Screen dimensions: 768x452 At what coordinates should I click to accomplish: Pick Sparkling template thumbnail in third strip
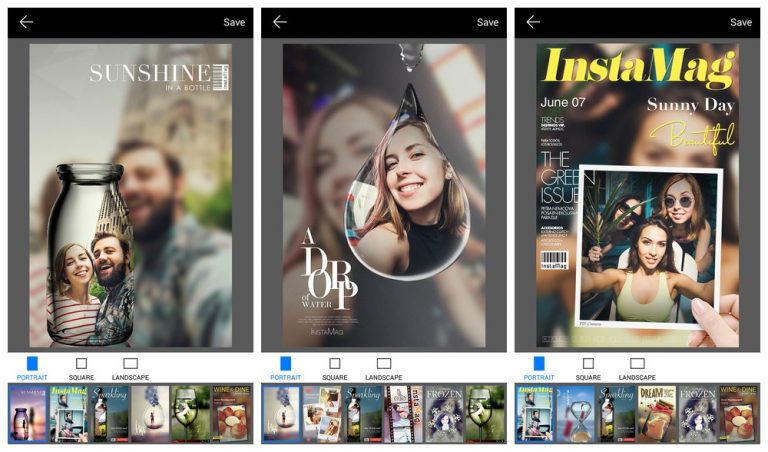point(616,414)
